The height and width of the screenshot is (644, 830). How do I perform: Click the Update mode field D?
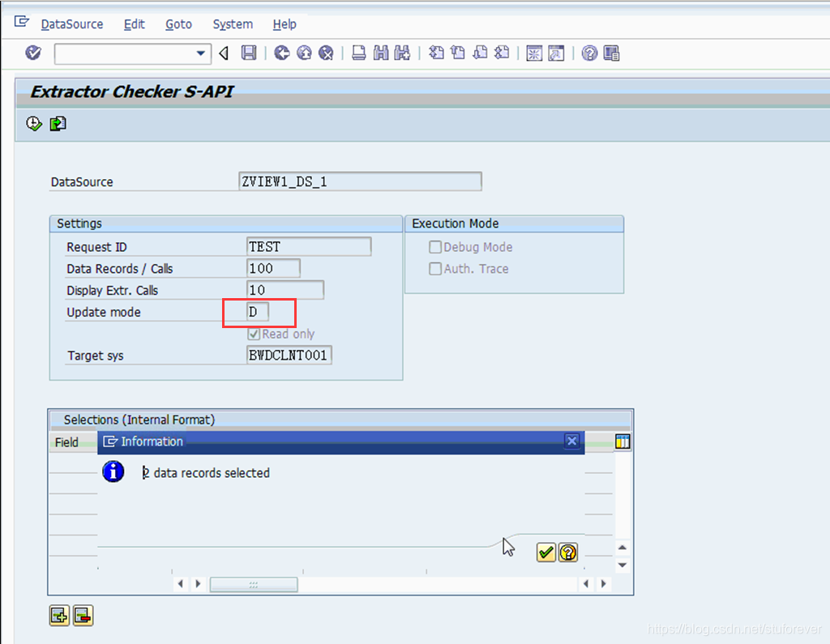[258, 312]
